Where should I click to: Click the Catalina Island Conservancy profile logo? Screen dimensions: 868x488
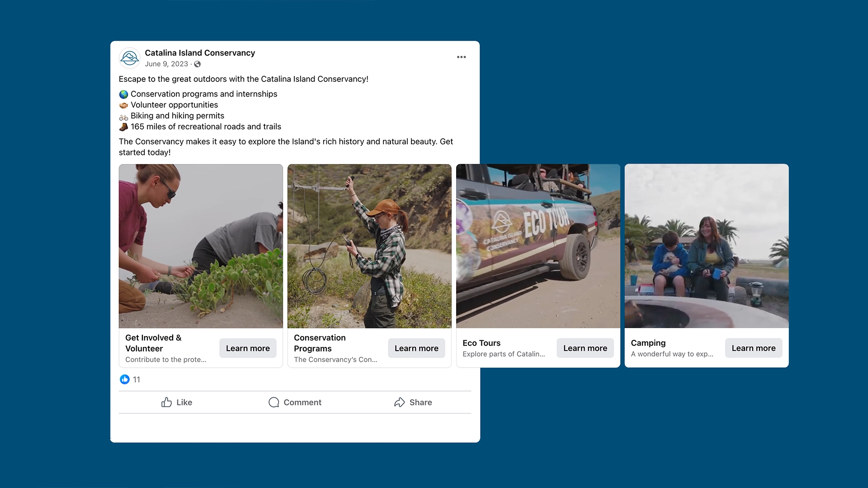(x=130, y=58)
